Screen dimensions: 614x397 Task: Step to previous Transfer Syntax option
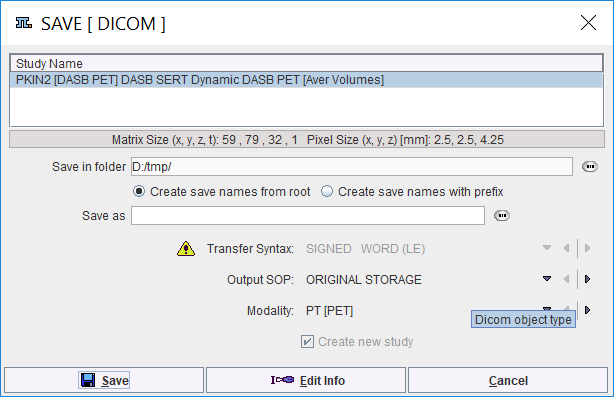click(x=566, y=248)
